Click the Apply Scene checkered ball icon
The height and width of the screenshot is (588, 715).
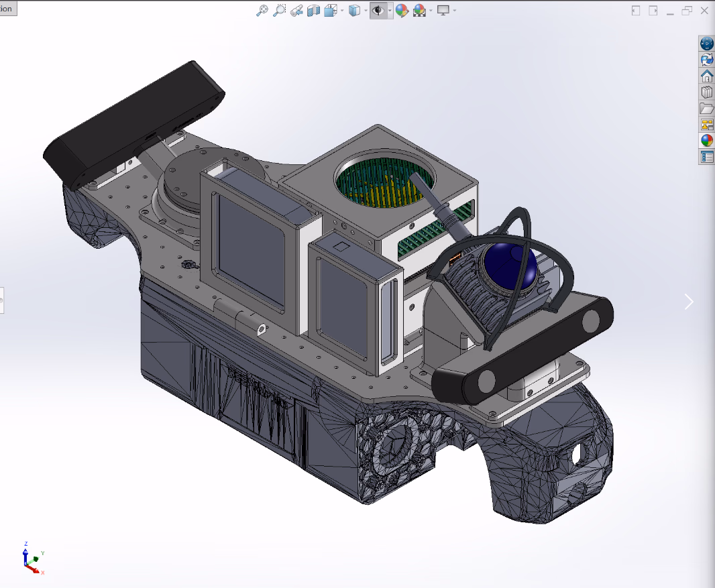pyautogui.click(x=419, y=11)
